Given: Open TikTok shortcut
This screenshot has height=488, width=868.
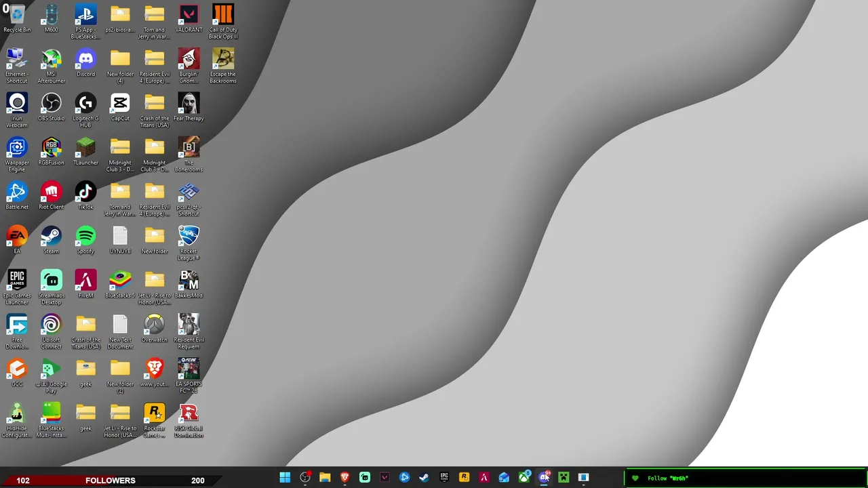Looking at the screenshot, I should click(85, 197).
